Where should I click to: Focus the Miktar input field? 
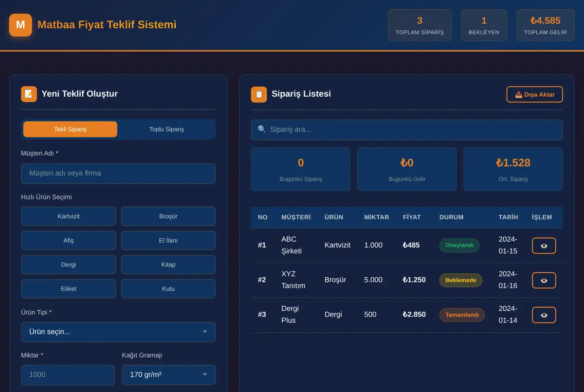(x=68, y=374)
